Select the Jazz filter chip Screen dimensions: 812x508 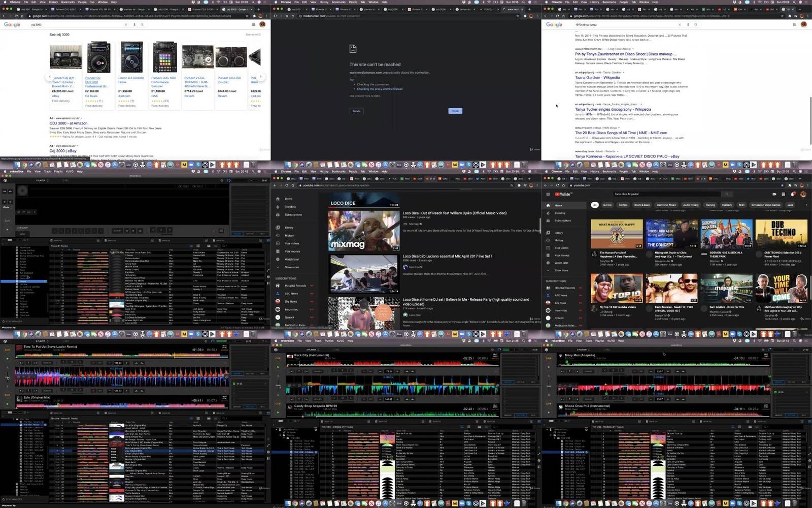790,205
